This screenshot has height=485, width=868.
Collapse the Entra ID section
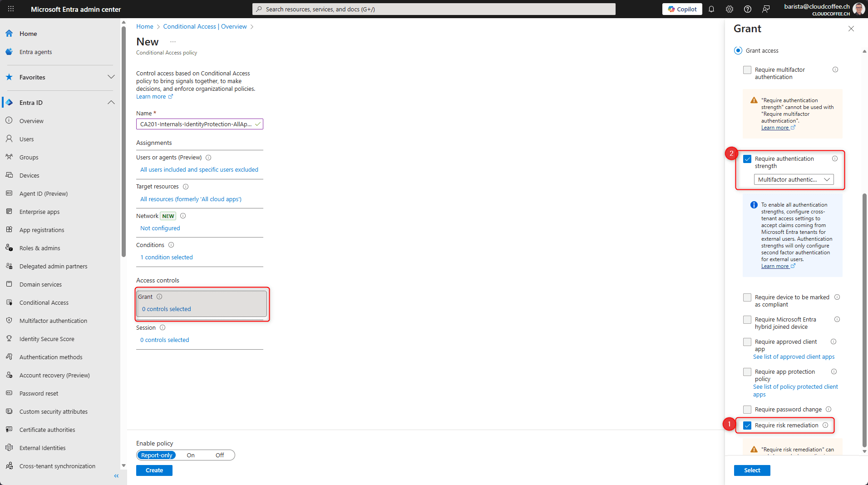point(111,102)
